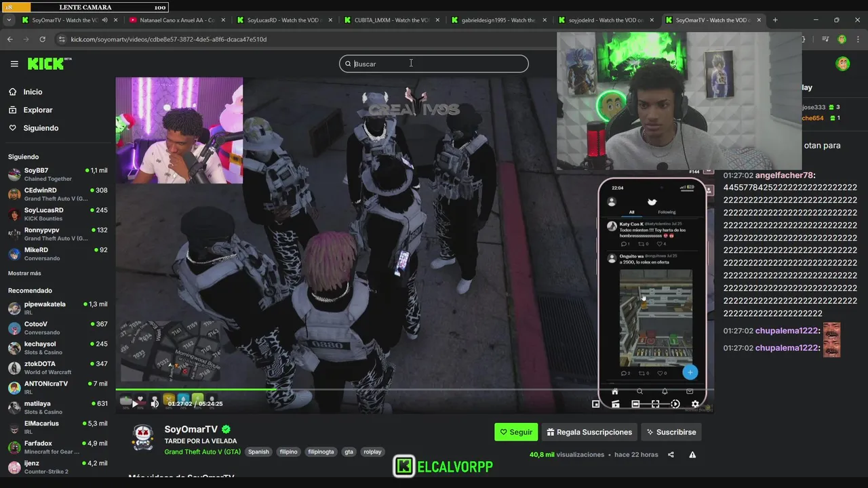Open matilaya recommended channel
The height and width of the screenshot is (488, 868).
[x=58, y=407]
